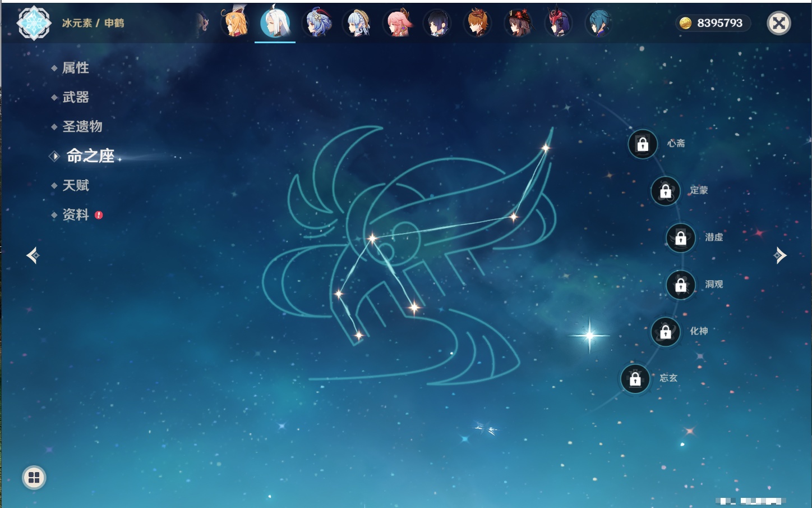This screenshot has width=812, height=508.
Task: Go to next character with right arrow
Action: click(780, 256)
